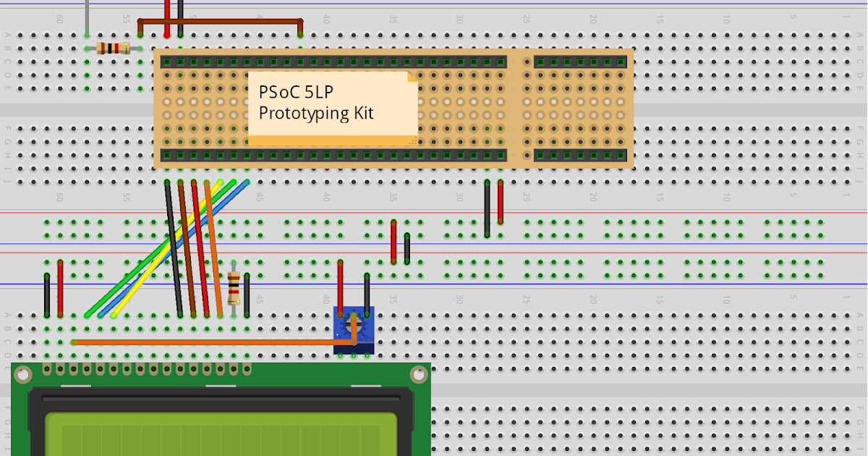Image resolution: width=868 pixels, height=456 pixels.
Task: Select the brown arched jumper wire at the top
Action: 220,27
